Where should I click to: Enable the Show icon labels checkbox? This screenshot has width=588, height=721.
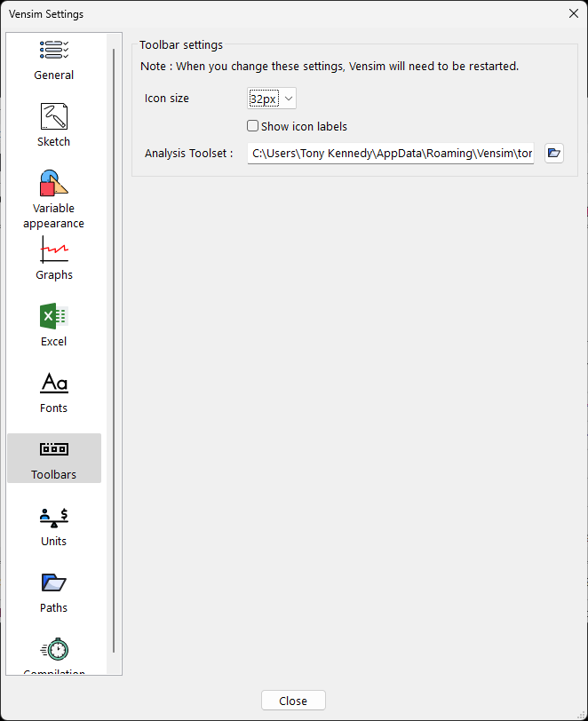tap(253, 126)
